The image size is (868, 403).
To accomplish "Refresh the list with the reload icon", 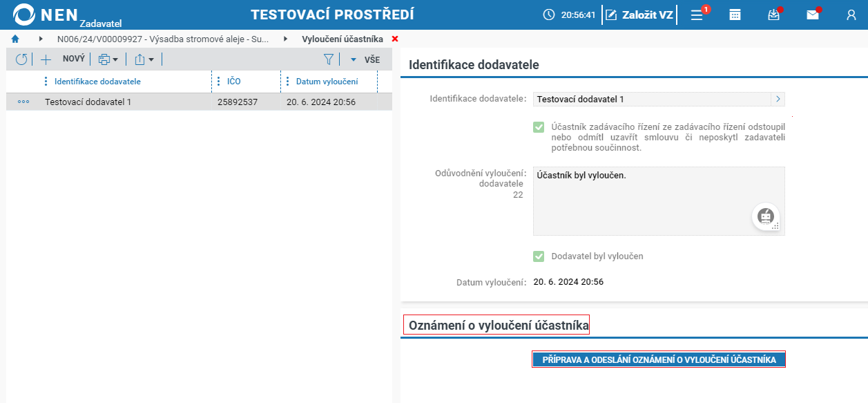I will (x=21, y=59).
